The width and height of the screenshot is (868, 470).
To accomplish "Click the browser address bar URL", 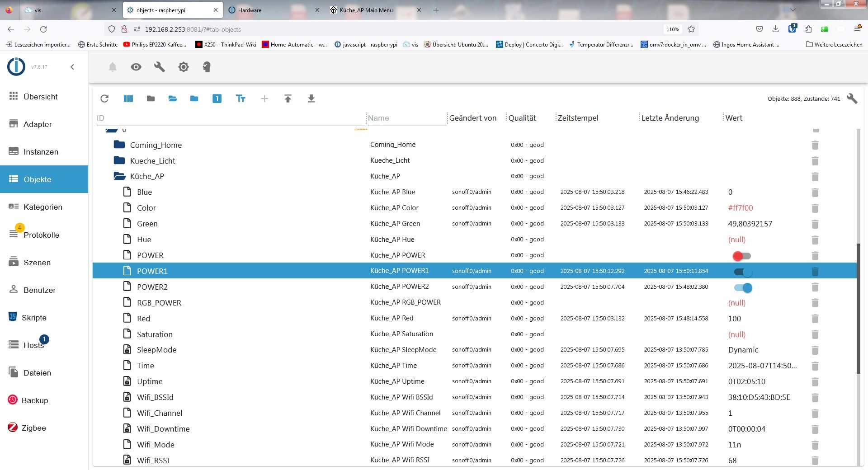I will pyautogui.click(x=193, y=29).
